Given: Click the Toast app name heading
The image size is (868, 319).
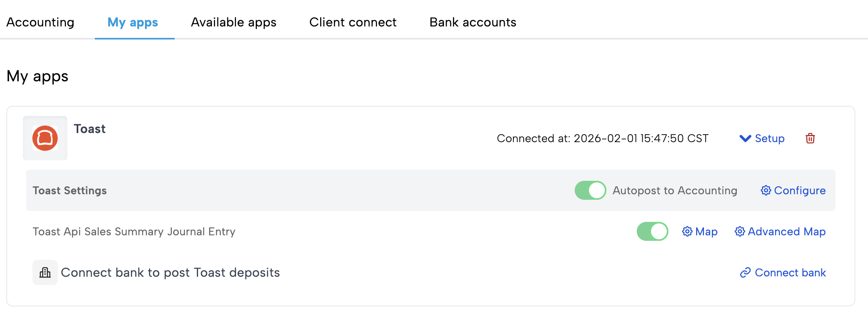Looking at the screenshot, I should (90, 129).
